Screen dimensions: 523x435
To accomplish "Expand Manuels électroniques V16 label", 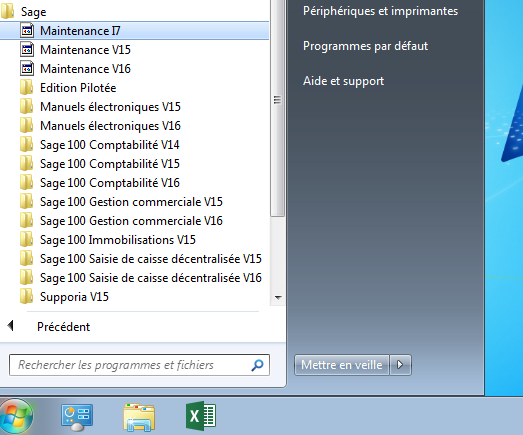I will coord(110,126).
